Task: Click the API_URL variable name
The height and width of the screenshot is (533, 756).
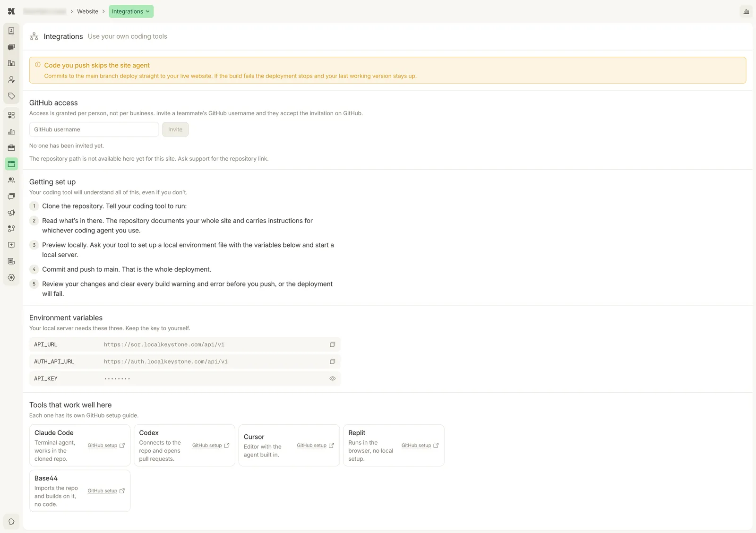Action: (x=45, y=344)
